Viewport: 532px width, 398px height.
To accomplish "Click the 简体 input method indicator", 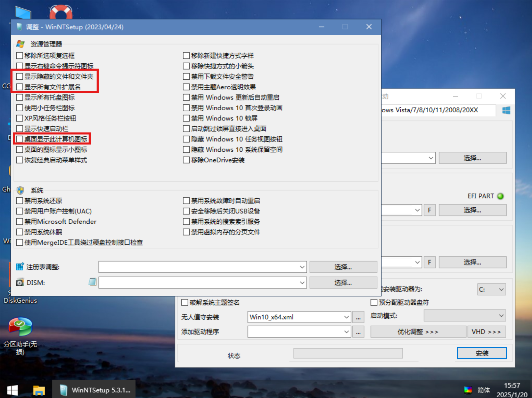I will point(484,390).
